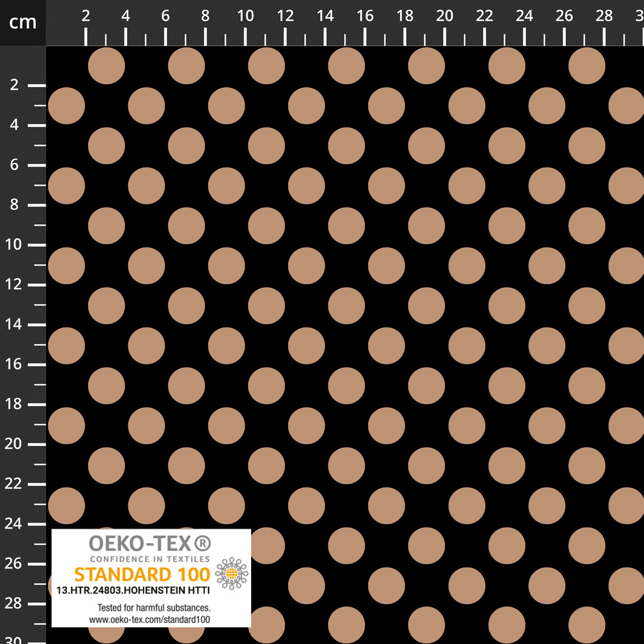
Task: Click the registered trademark symbol after OEKO-TEX
Action: 202,544
